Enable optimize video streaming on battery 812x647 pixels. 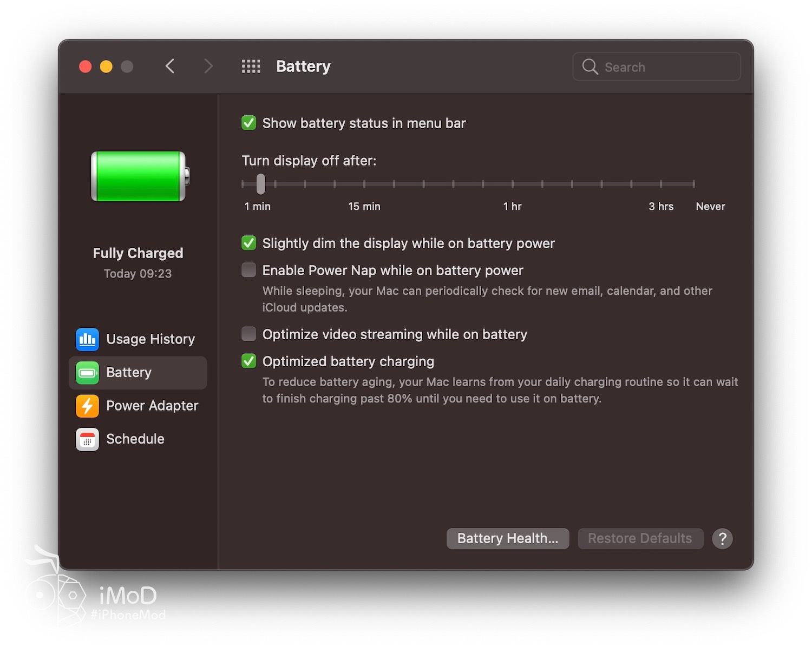coord(248,334)
